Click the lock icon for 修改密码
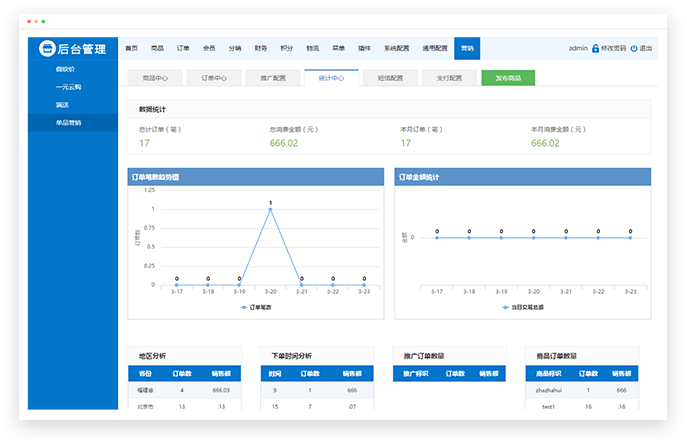This screenshot has height=445, width=687. point(595,48)
